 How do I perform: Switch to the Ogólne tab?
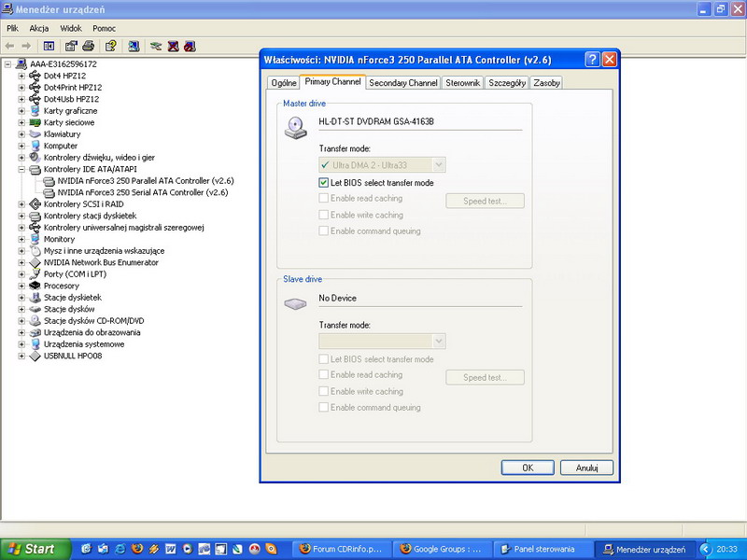click(x=284, y=83)
